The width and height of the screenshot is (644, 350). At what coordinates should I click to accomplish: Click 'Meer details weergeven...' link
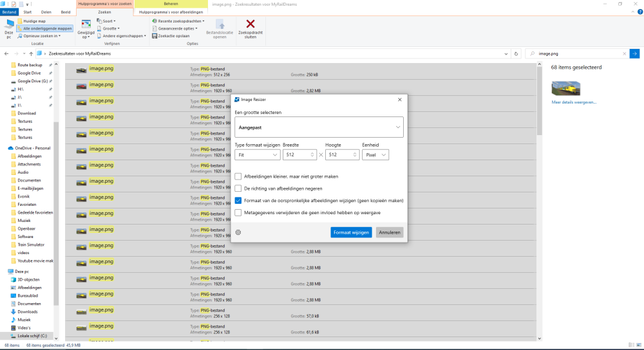click(574, 102)
